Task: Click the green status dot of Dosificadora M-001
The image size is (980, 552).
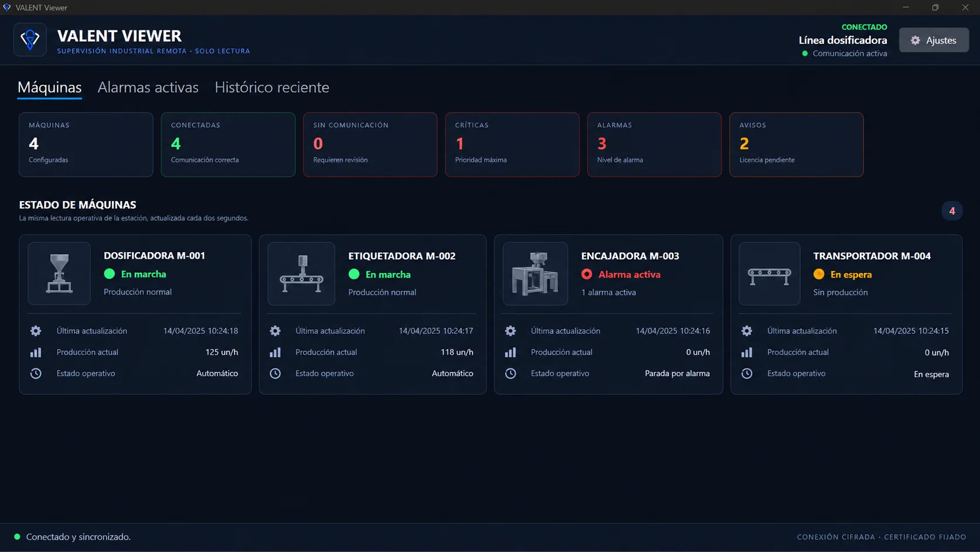Action: click(110, 274)
